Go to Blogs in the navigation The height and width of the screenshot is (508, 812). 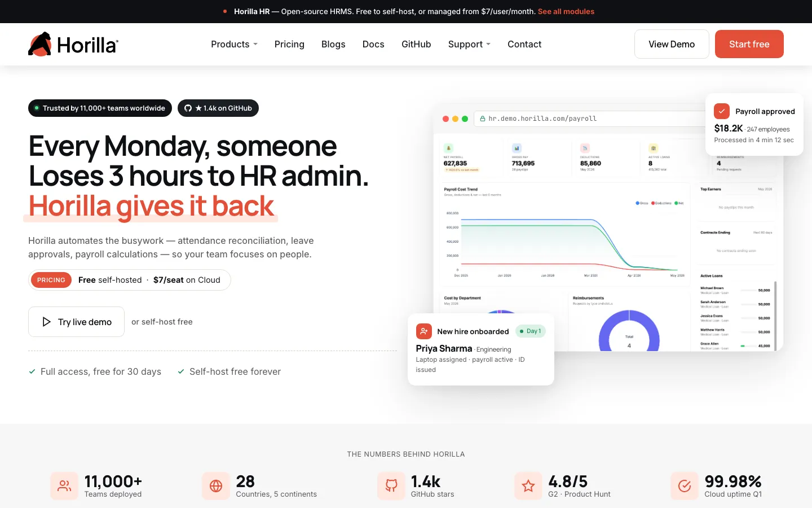pyautogui.click(x=333, y=44)
